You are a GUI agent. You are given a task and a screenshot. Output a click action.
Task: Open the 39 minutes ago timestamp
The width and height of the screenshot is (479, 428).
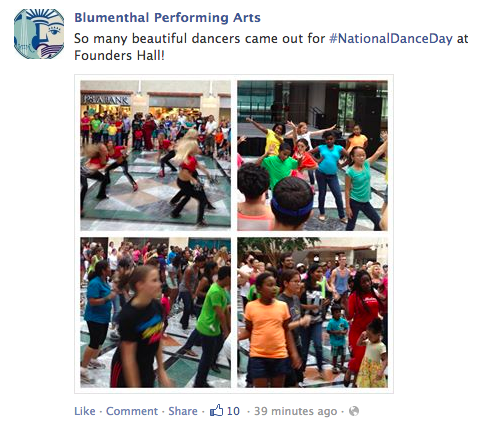295,411
